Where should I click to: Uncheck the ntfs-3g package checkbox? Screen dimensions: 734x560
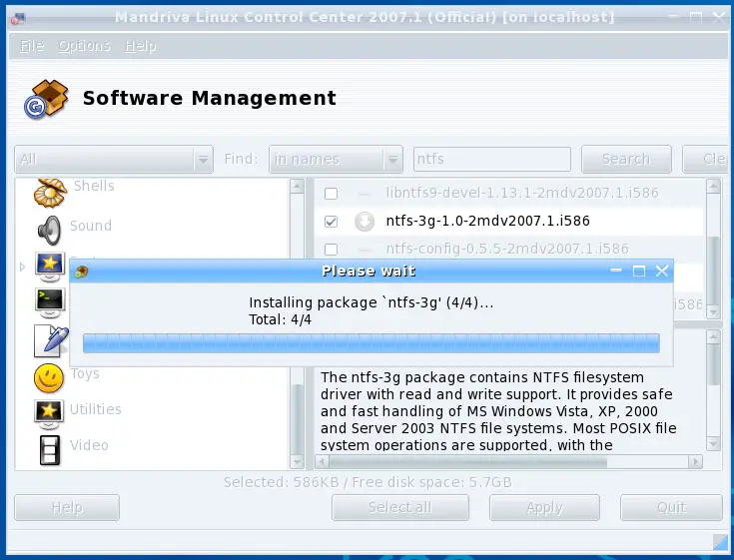(331, 221)
